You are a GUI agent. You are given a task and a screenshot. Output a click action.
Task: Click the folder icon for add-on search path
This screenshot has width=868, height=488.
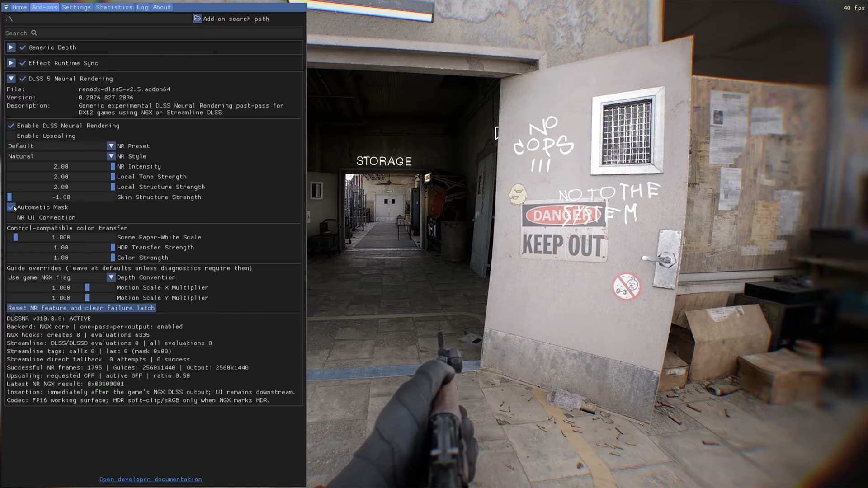(x=198, y=19)
